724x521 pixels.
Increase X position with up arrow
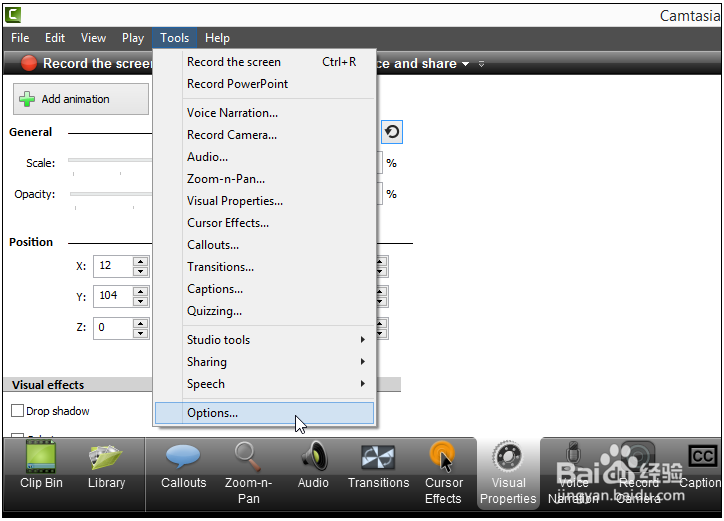[140, 261]
